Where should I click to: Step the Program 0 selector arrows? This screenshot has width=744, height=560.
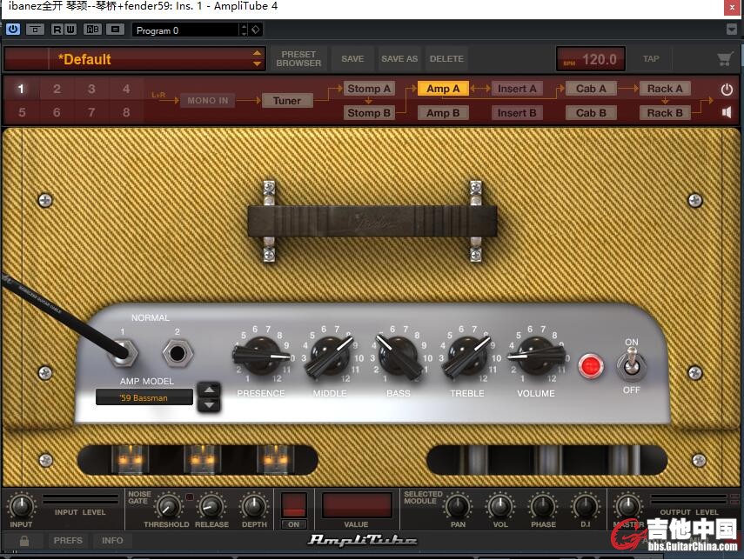244,30
